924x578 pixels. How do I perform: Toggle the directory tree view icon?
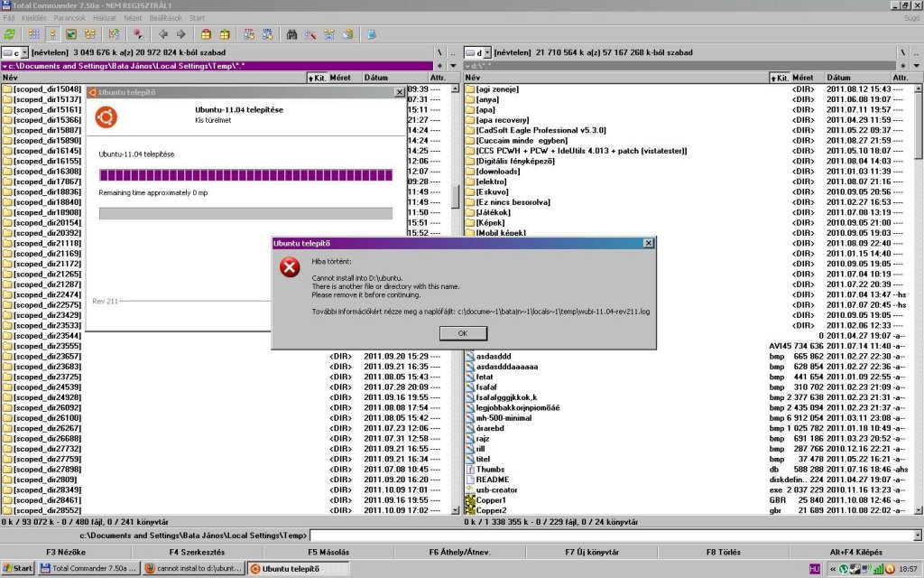click(90, 34)
